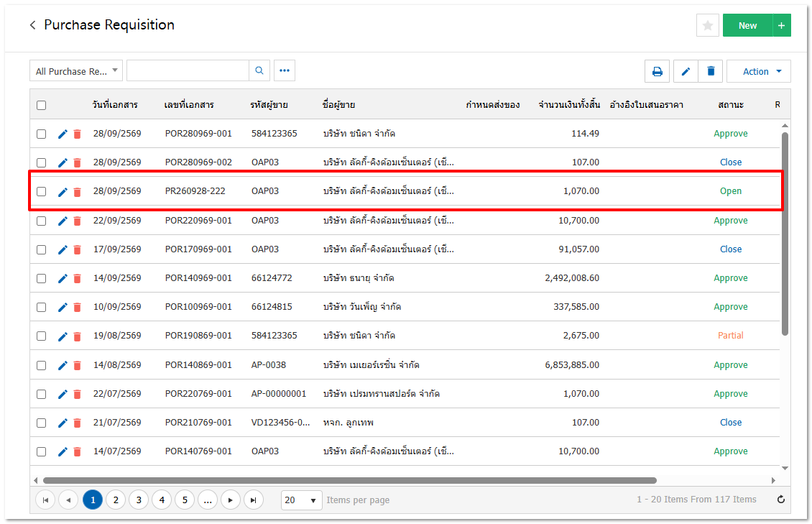
Task: Check the box for row POR140969-001
Action: coord(42,279)
